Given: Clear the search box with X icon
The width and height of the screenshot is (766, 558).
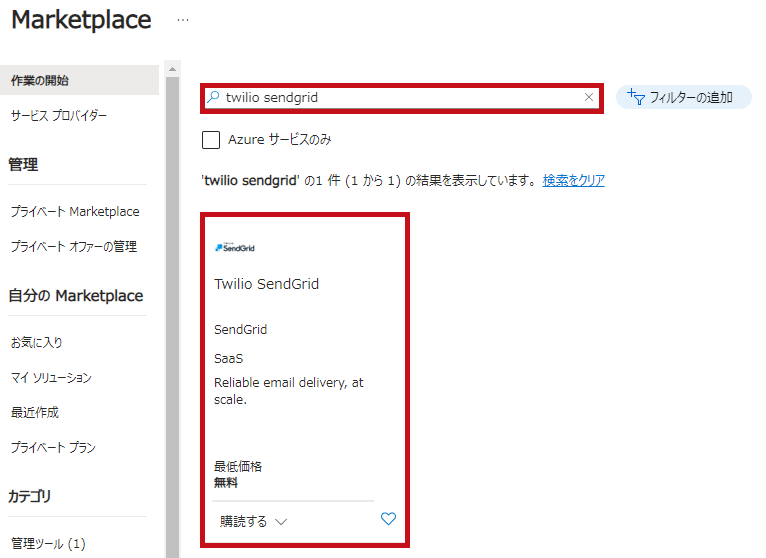Looking at the screenshot, I should (x=589, y=97).
